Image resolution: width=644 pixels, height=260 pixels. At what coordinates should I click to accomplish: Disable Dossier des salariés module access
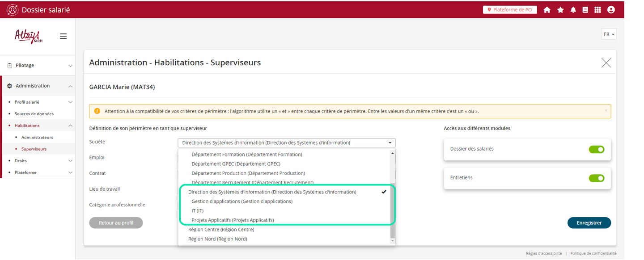point(597,149)
